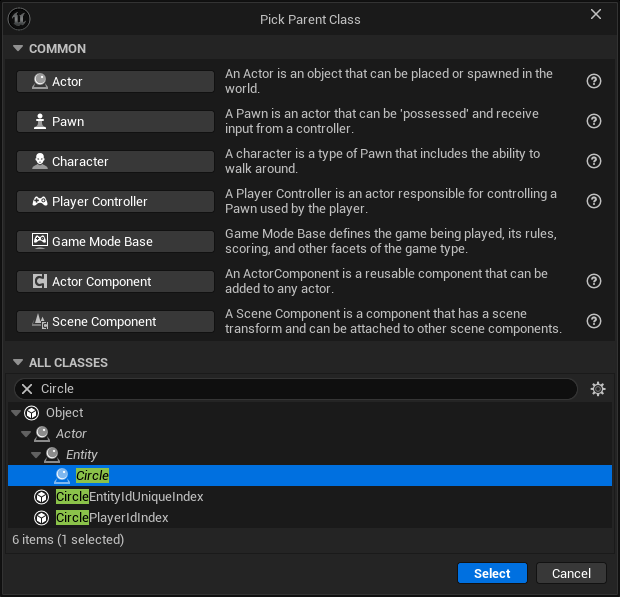This screenshot has width=620, height=597.
Task: Collapse the All Classes section
Action: 17,363
